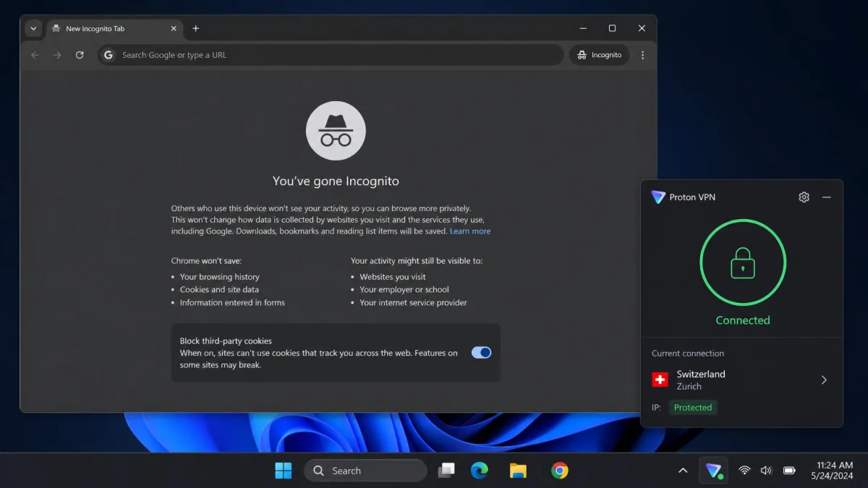Click the Incognito indicator button in toolbar

point(599,55)
